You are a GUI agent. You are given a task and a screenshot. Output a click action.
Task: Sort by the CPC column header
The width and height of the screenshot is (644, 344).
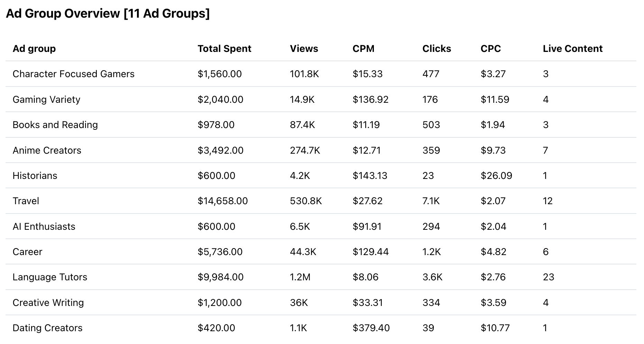click(x=490, y=49)
